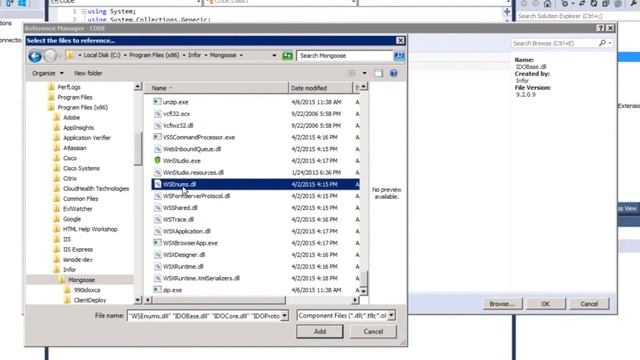
Task: Click the folder tree vertical scrollbar thumb
Action: tap(138, 149)
